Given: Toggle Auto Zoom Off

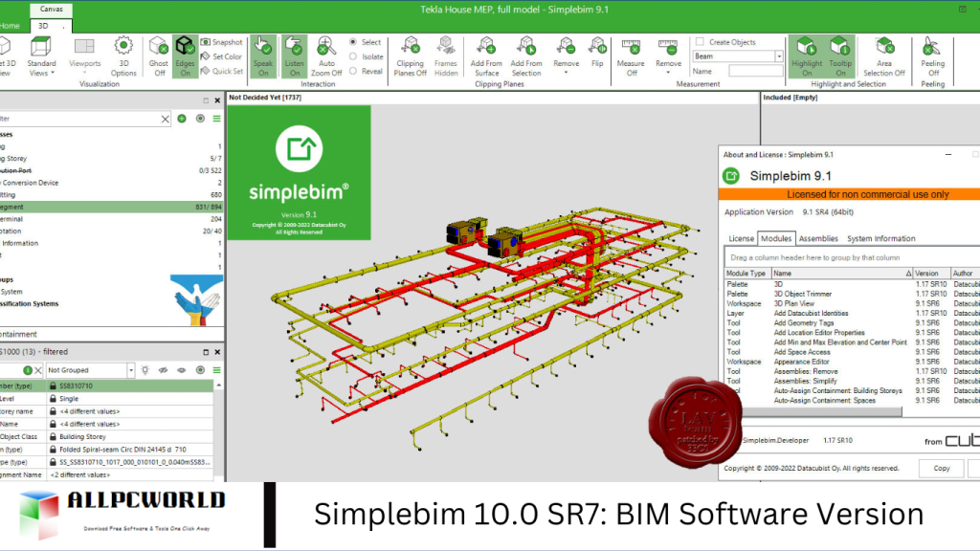Looking at the screenshot, I should click(x=326, y=56).
